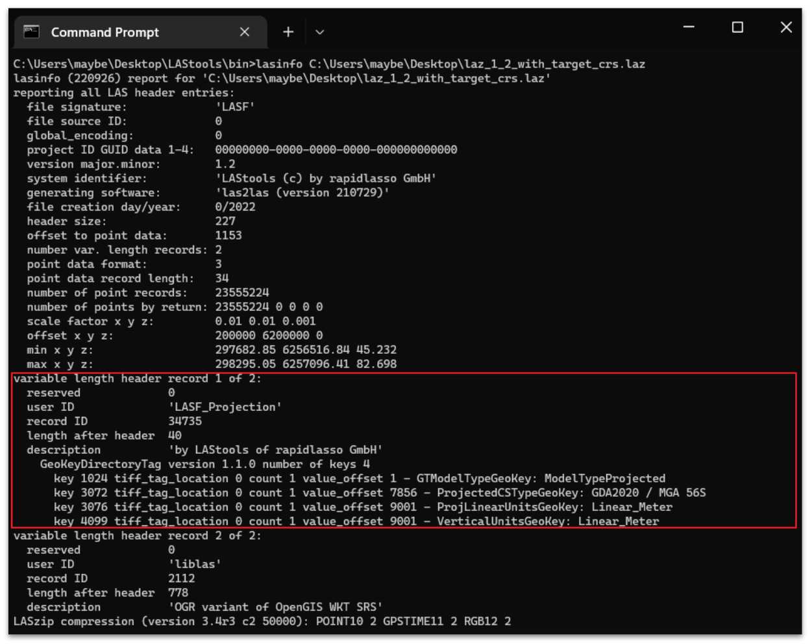
Task: Click length after header value 40
Action: pyautogui.click(x=175, y=436)
